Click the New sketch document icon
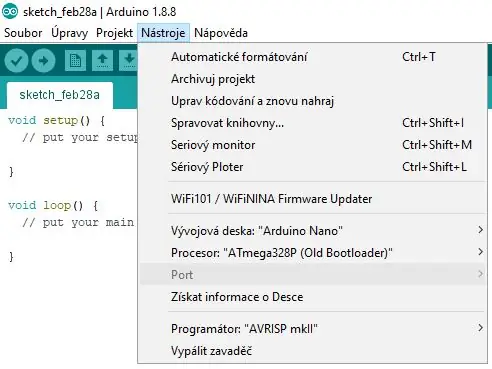This screenshot has height=369, width=492. tap(75, 60)
